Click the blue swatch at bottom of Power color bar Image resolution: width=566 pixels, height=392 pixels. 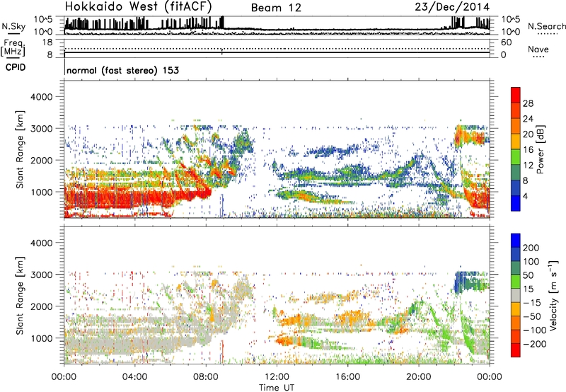coord(516,203)
